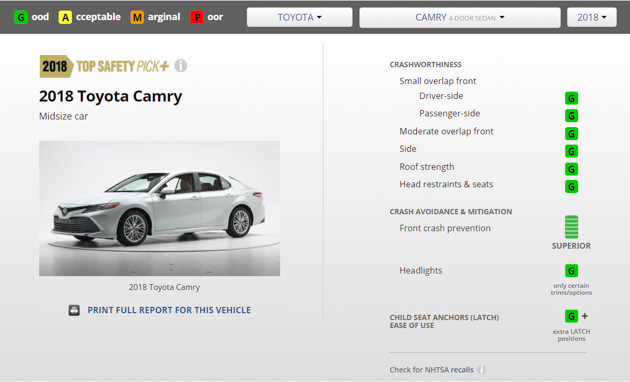Click the 'only certain trims/options' note

click(571, 289)
